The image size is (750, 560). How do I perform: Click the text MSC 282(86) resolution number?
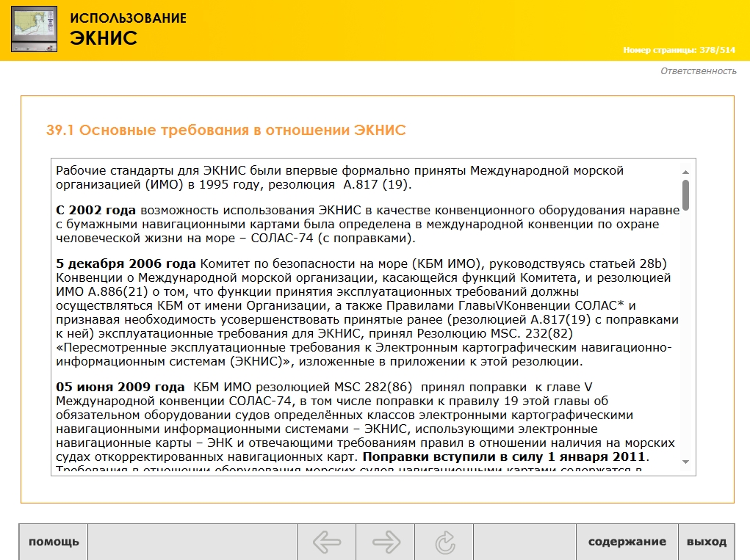373,387
